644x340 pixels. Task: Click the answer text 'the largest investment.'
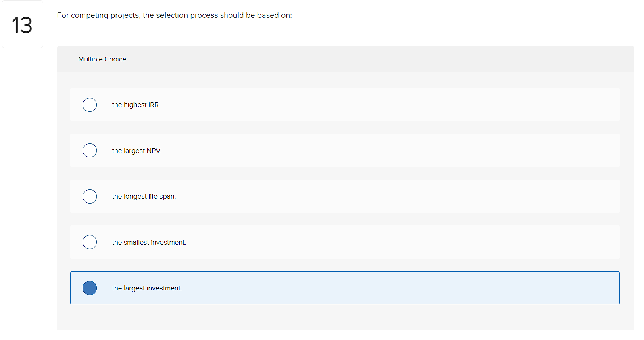pyautogui.click(x=147, y=288)
